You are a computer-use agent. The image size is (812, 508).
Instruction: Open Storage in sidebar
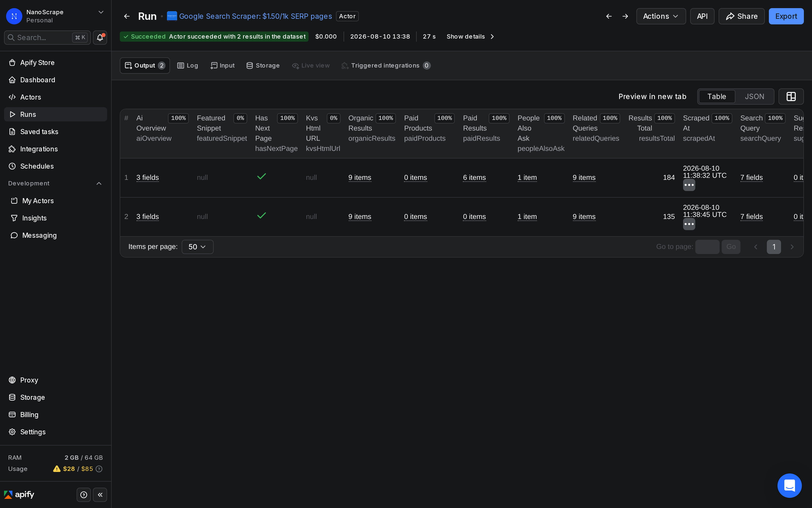coord(55,398)
